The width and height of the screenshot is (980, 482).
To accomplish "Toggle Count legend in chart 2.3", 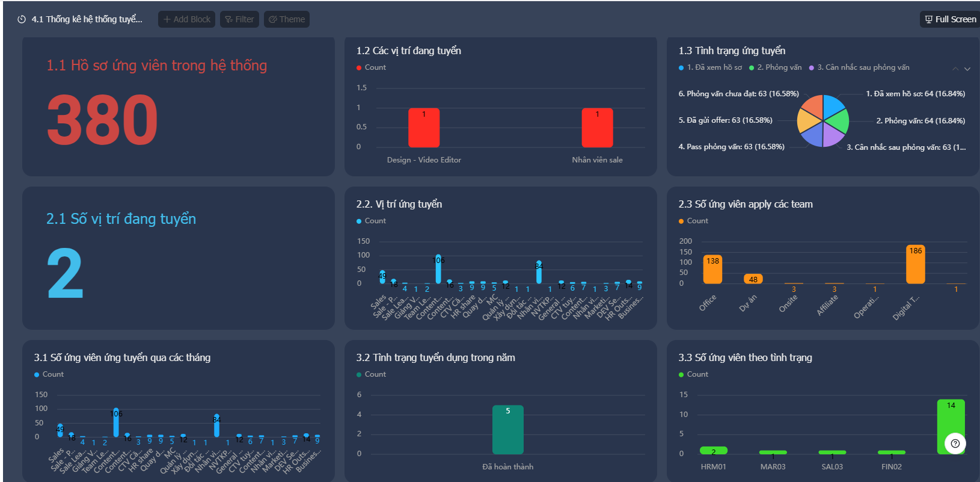I will coord(693,221).
